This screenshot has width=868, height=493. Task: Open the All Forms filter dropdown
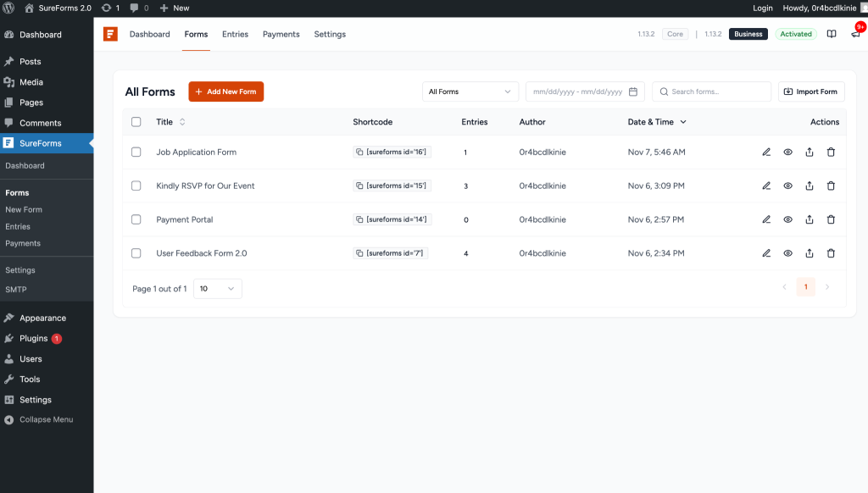click(470, 91)
